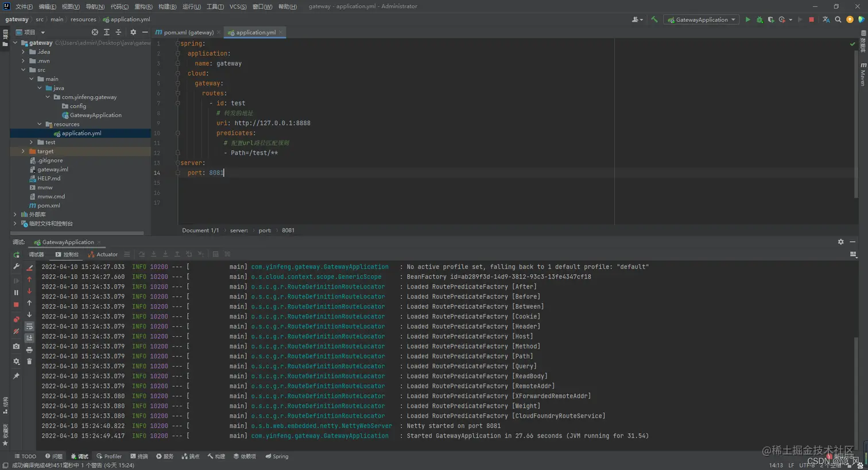Select pom.xml in the project tree
868x470 pixels.
49,205
